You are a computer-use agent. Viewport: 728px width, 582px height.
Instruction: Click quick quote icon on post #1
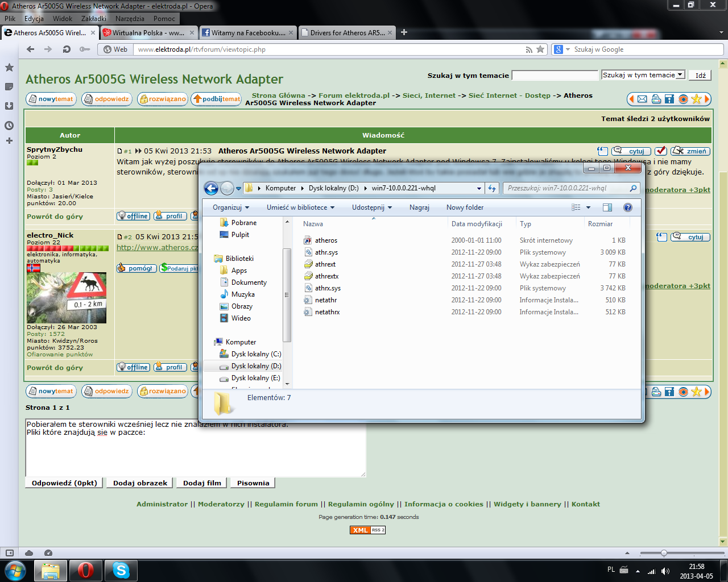click(602, 151)
